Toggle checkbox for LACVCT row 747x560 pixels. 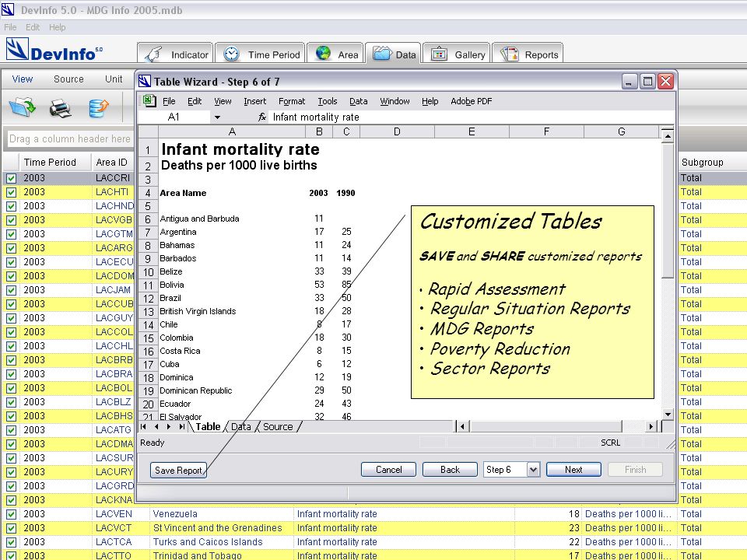pos(11,528)
